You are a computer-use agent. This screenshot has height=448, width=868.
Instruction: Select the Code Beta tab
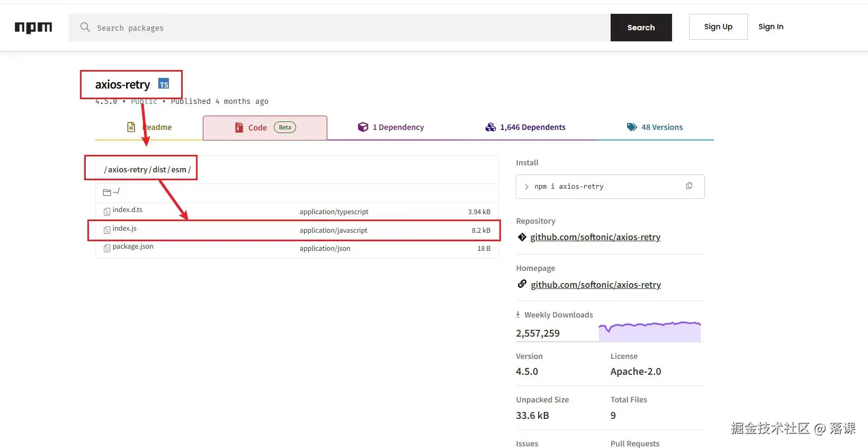tap(265, 127)
